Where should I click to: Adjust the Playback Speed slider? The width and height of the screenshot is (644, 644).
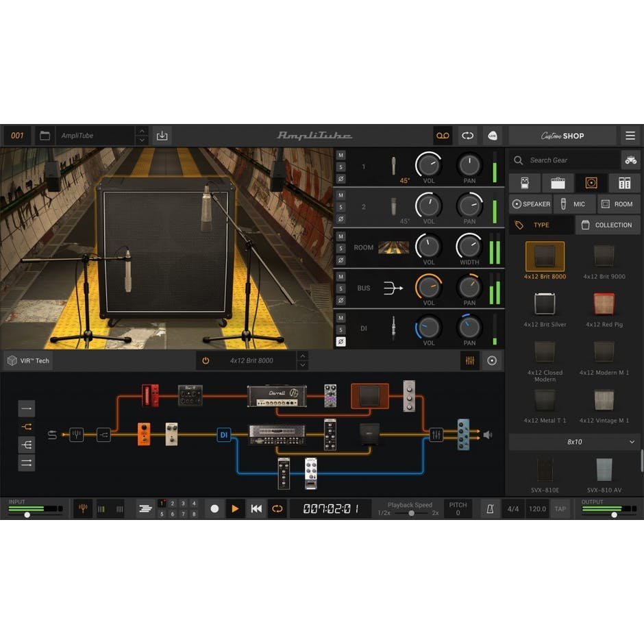tap(412, 513)
